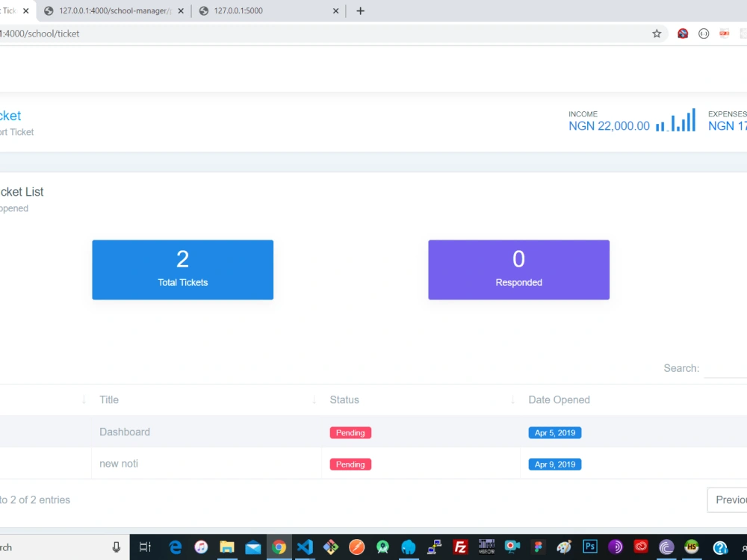Image resolution: width=747 pixels, height=560 pixels.
Task: Click Pending badge in new noti row
Action: 350,464
